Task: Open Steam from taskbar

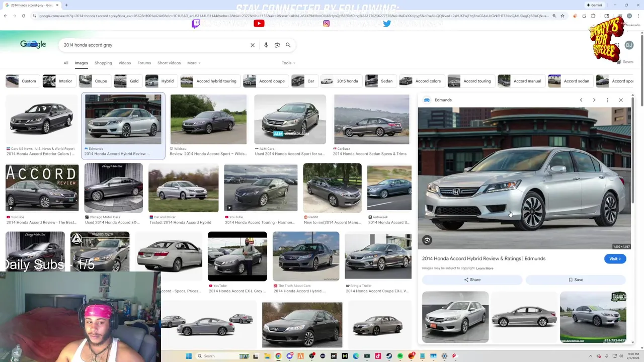Action: click(x=389, y=356)
